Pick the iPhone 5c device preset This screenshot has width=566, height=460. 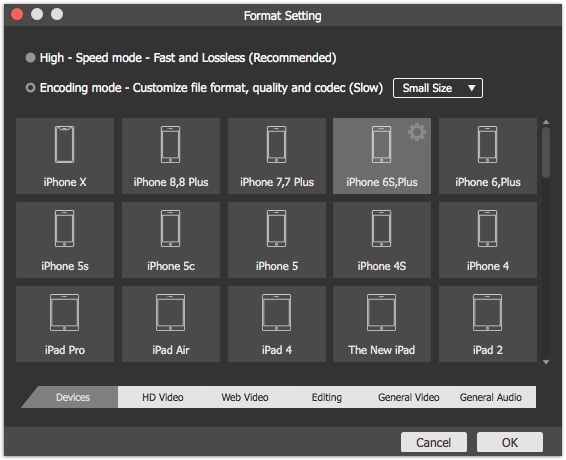click(x=171, y=240)
